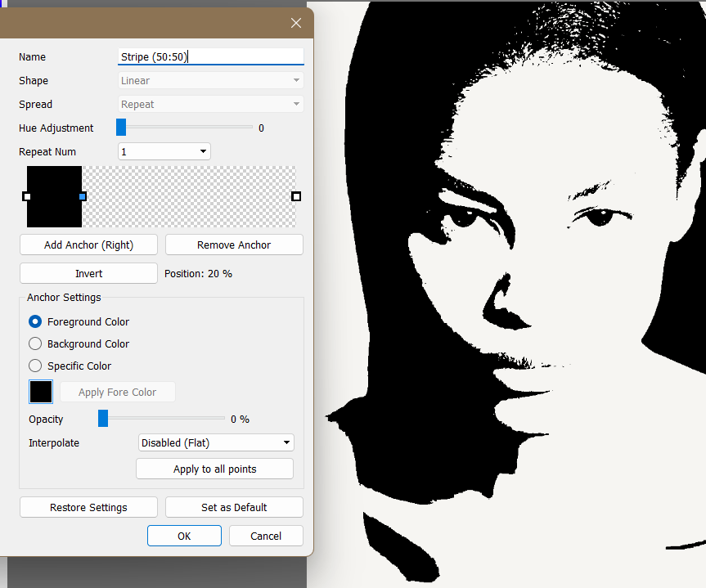Confirm with the OK button
706x588 pixels.
[x=184, y=536]
